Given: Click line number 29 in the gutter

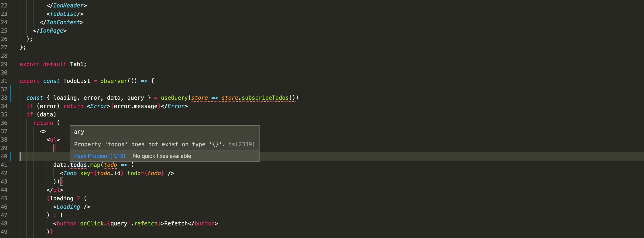Looking at the screenshot, I should (4, 64).
